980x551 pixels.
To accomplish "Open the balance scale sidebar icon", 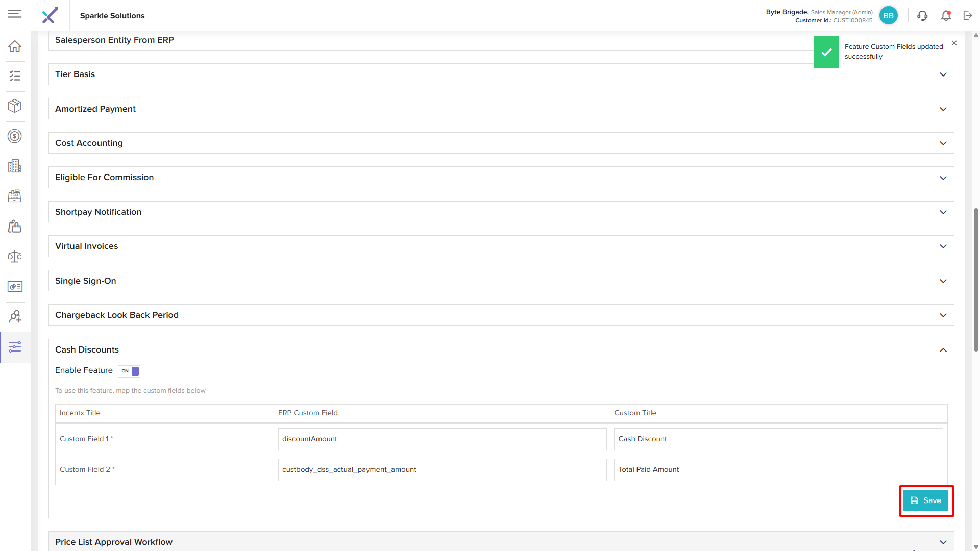I will point(15,257).
